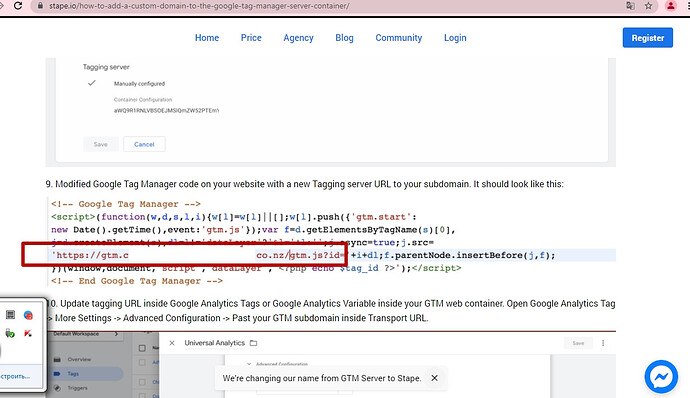Click the checkmark beside Manually configured

(x=92, y=83)
